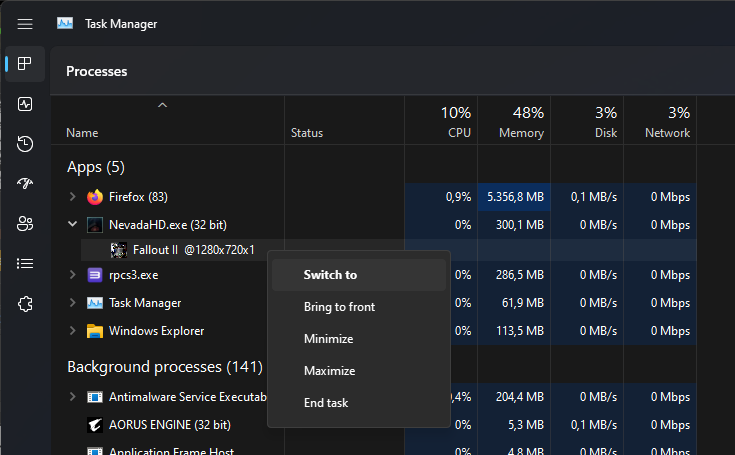Click AORUS ENGINE memory value 5,3 MB
735x455 pixels.
click(x=526, y=425)
